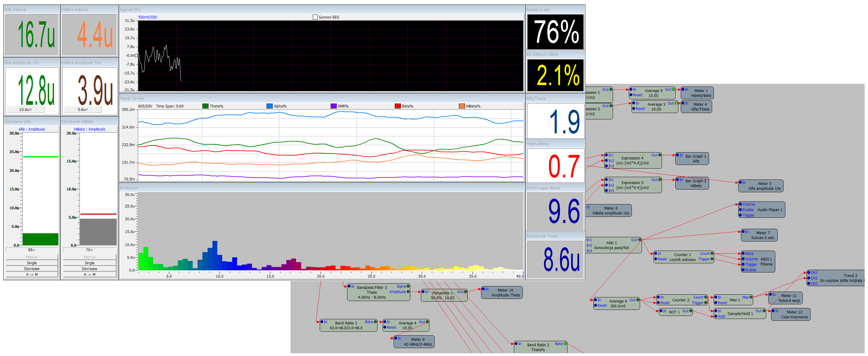
Task: Click the blue Alpha% legend swatch
Action: (269, 106)
